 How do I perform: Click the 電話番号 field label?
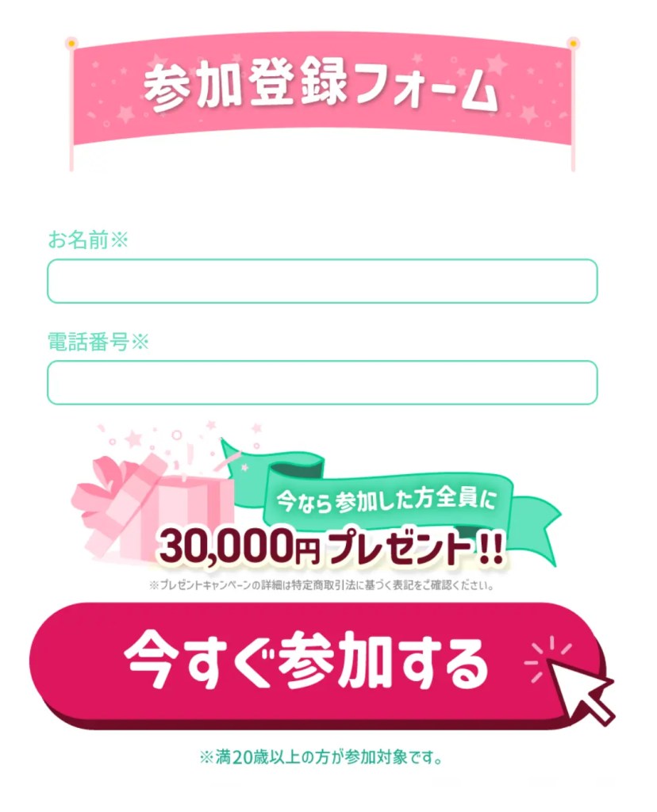[x=88, y=342]
